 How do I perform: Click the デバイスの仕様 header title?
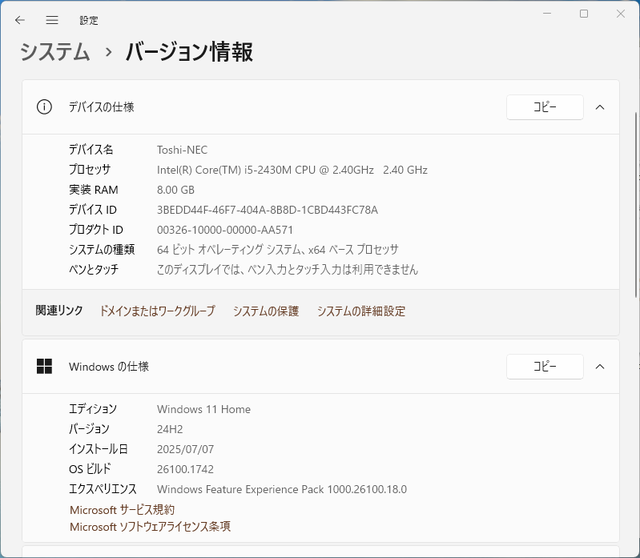click(x=101, y=107)
